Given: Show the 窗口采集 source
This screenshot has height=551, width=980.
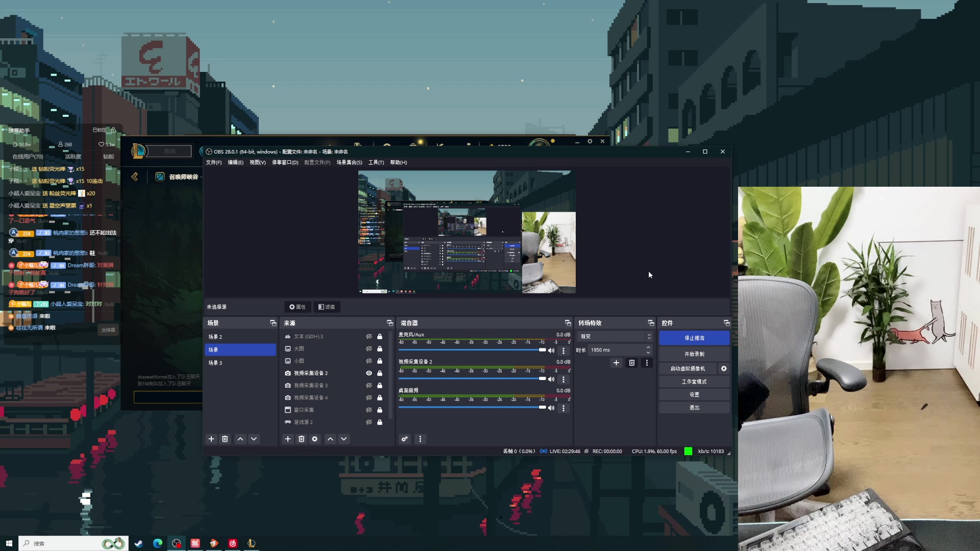Looking at the screenshot, I should pyautogui.click(x=369, y=410).
